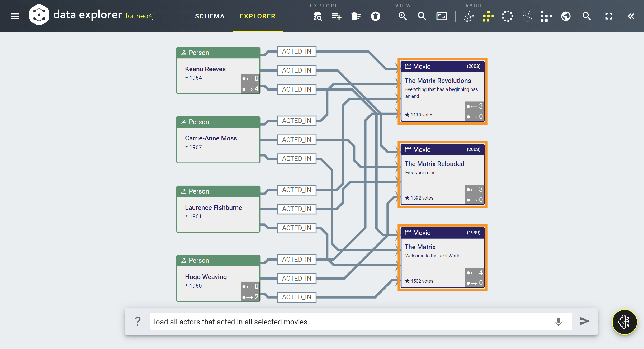Collapse the toolbar with double chevron
This screenshot has width=644, height=349.
tap(631, 16)
